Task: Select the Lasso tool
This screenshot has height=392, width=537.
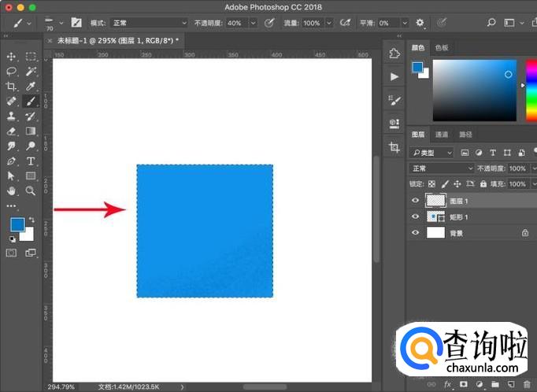Action: 12,71
